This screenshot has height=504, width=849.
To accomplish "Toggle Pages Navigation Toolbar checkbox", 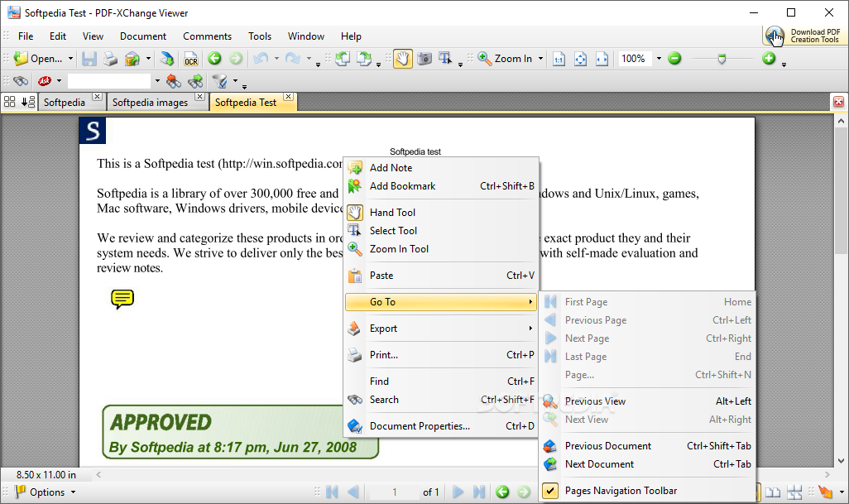I will point(550,491).
